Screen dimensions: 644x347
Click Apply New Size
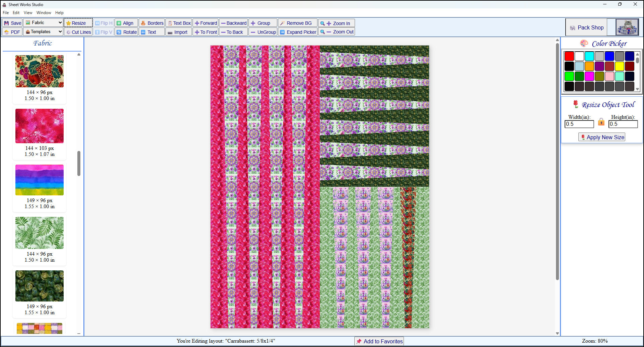tap(601, 137)
